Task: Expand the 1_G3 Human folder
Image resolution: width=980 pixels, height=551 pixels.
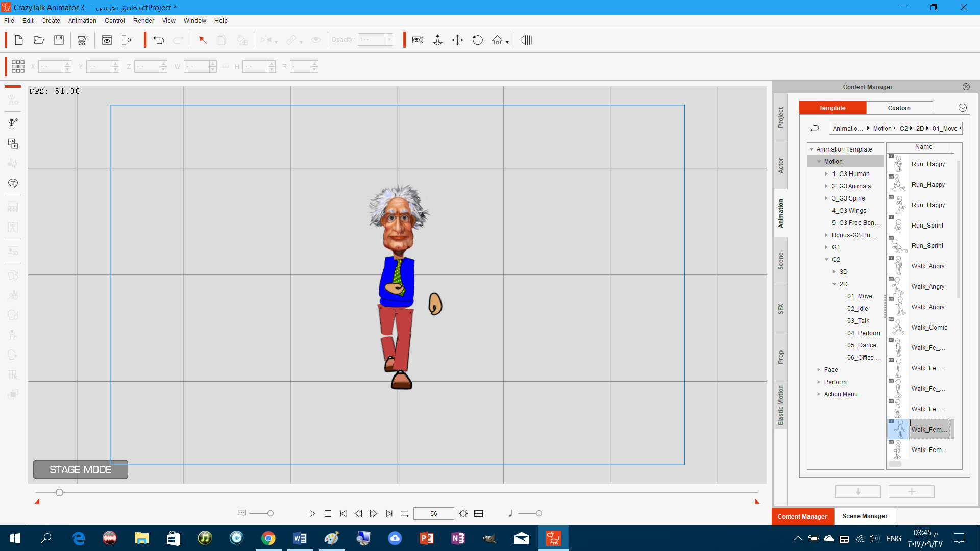Action: tap(827, 174)
